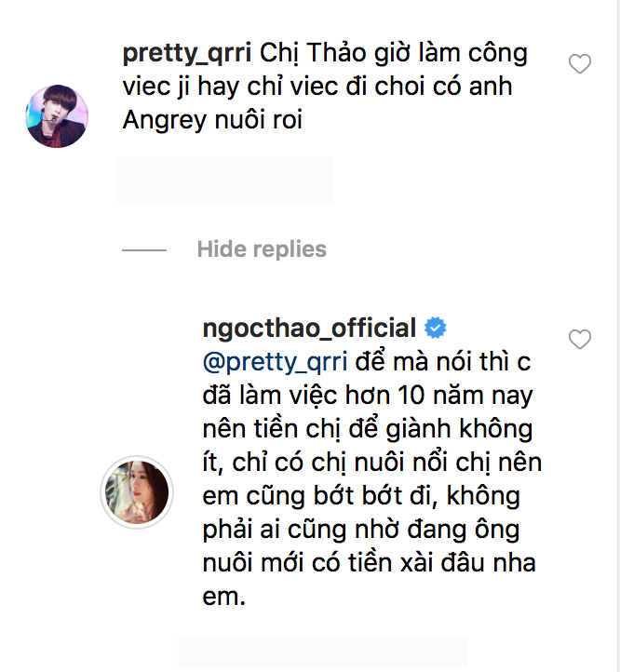Image resolution: width=620 pixels, height=672 pixels.
Task: Open pretty_qrri's profile picture
Action: pos(56,115)
